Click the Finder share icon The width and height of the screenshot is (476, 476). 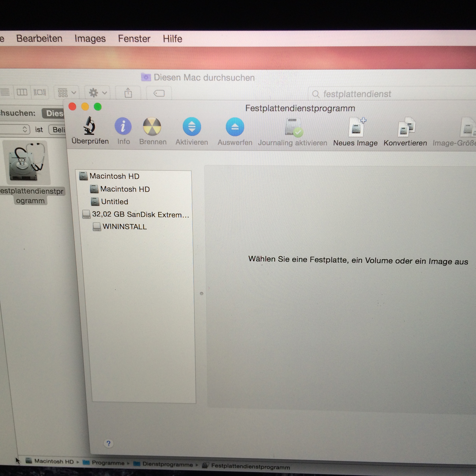[x=128, y=93]
